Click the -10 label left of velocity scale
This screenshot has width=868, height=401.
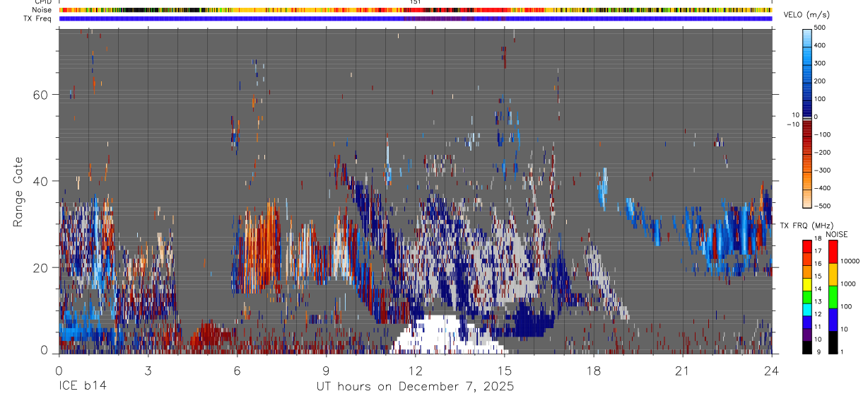click(792, 124)
